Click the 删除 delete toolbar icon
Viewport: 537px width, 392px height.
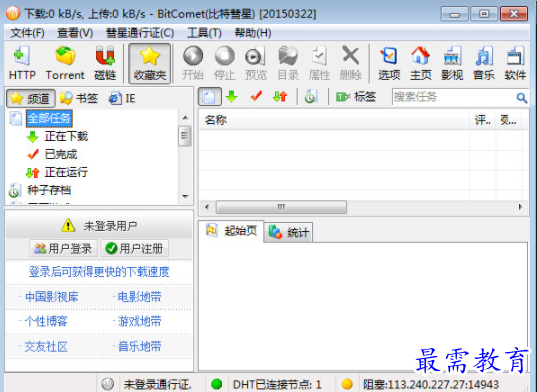350,64
